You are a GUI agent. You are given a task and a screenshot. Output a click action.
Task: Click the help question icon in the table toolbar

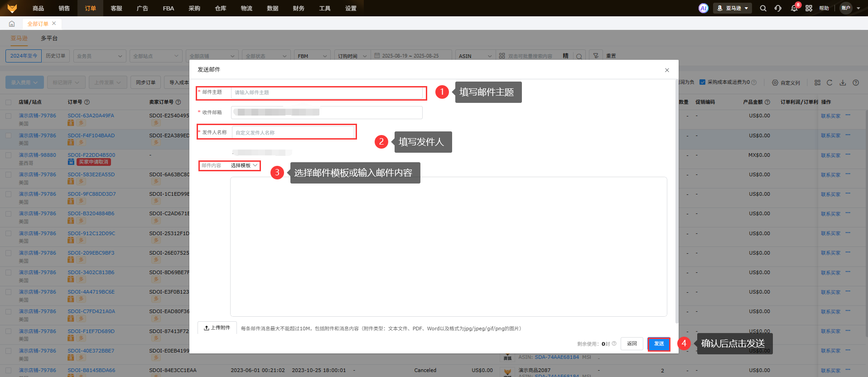coord(856,82)
